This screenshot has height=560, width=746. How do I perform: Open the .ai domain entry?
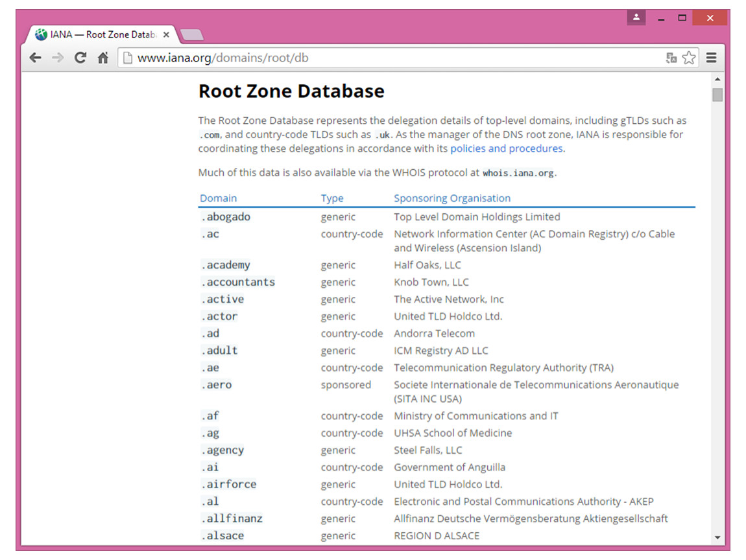click(210, 467)
